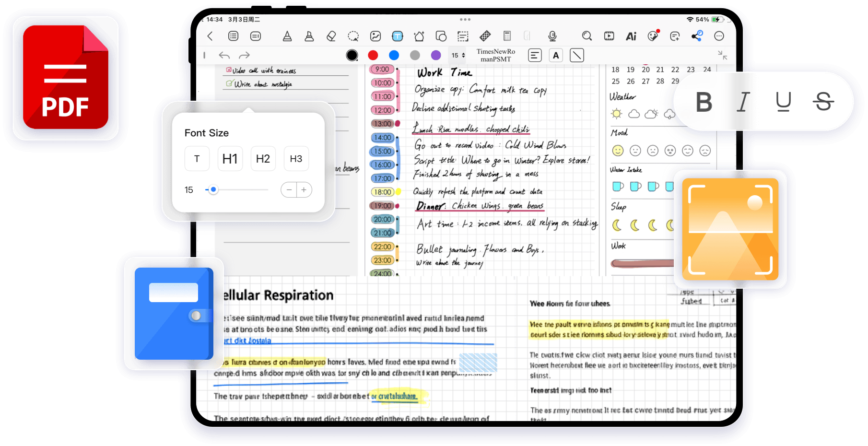The height and width of the screenshot is (446, 868).
Task: Select the plain cloud weather icon
Action: [x=634, y=114]
